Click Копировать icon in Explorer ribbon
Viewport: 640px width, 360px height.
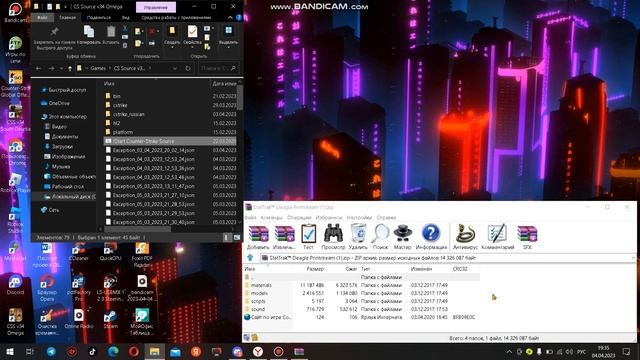tap(89, 32)
